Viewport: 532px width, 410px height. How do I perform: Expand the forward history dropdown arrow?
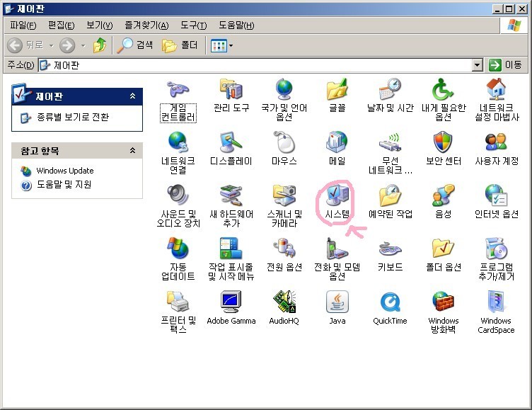(83, 45)
